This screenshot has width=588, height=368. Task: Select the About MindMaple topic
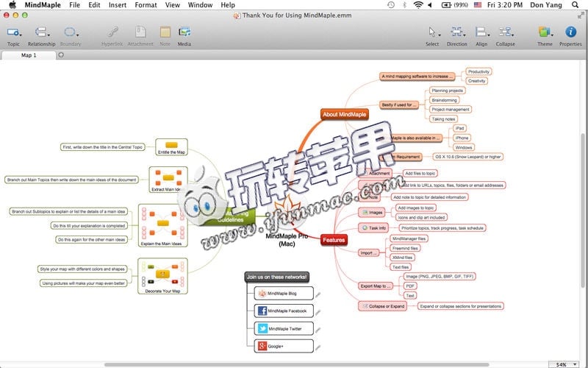(x=344, y=114)
